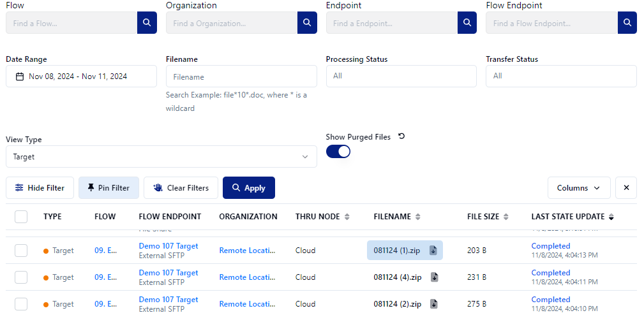
Task: Download the 081124 (2).zip file icon
Action: 434,304
